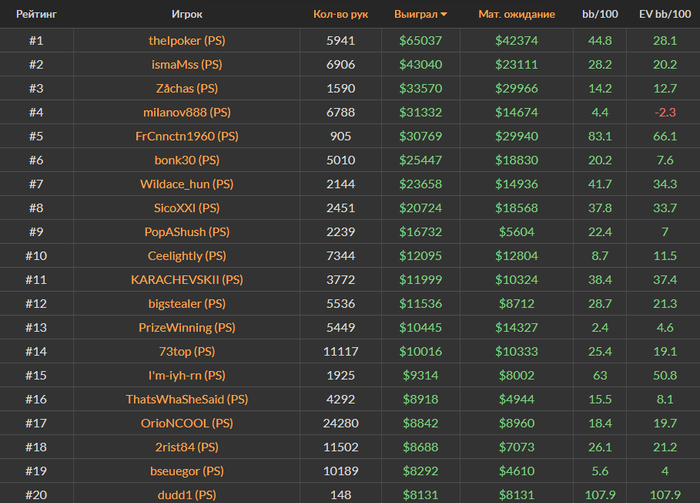Click the EV bb/100 column header

665,14
